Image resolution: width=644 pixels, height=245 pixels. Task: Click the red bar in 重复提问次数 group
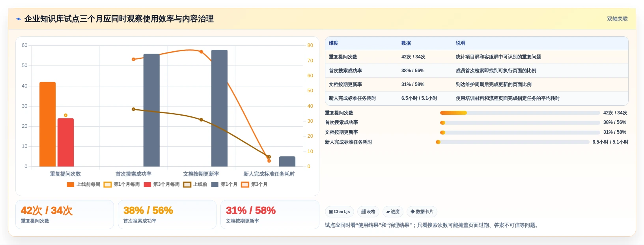pos(65,142)
